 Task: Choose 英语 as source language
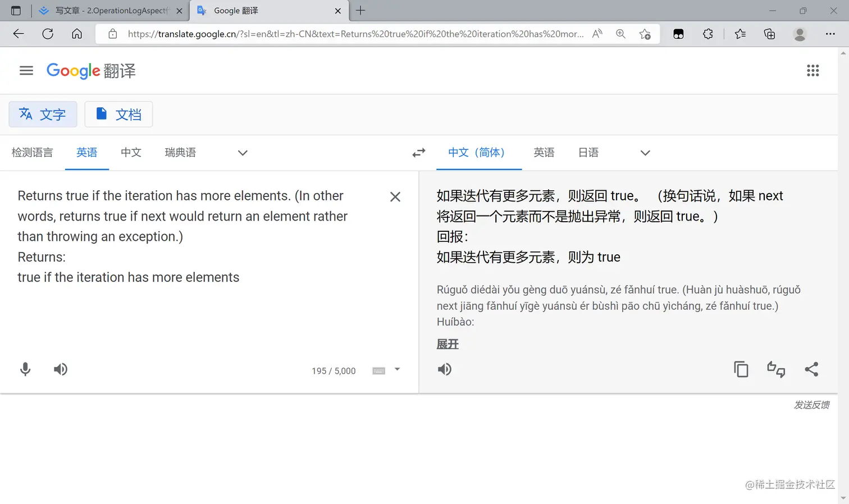click(86, 153)
